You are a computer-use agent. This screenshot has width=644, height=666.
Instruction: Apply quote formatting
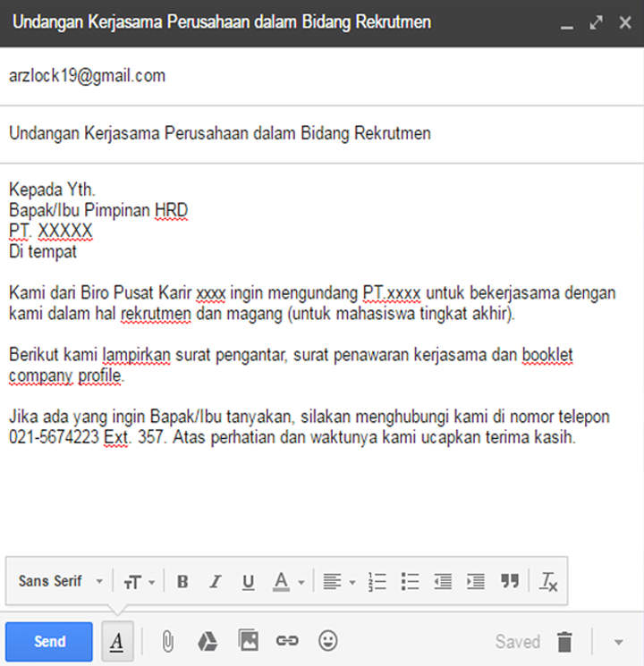click(x=509, y=580)
